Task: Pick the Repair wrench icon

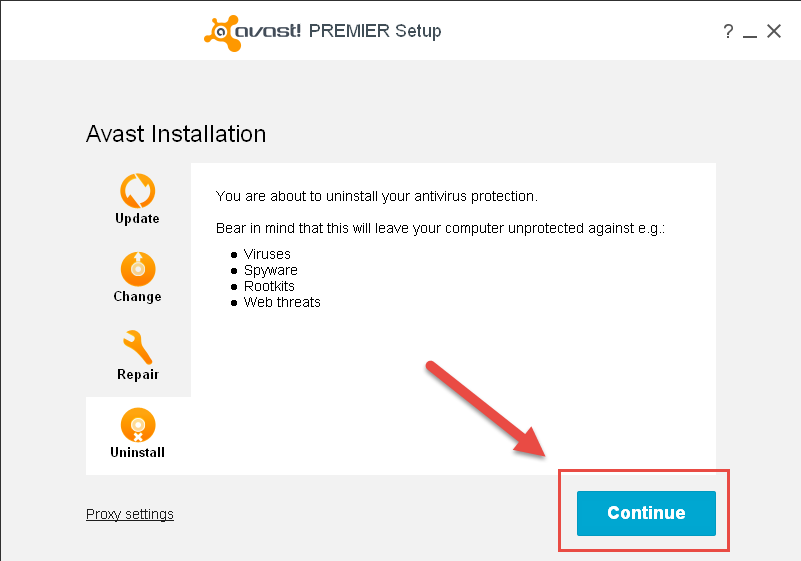Action: pos(137,347)
